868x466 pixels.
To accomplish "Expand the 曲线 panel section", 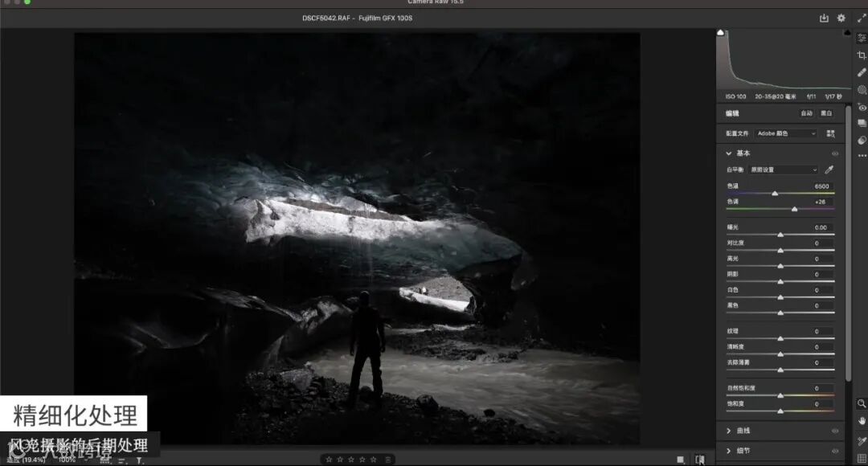I will coord(729,431).
